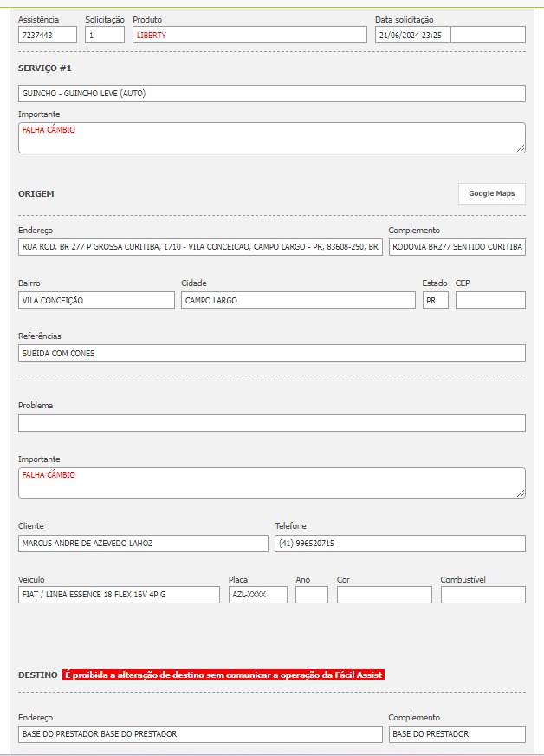Click the destination Endereço field
Viewport: 544px width, 756px height.
[200, 734]
